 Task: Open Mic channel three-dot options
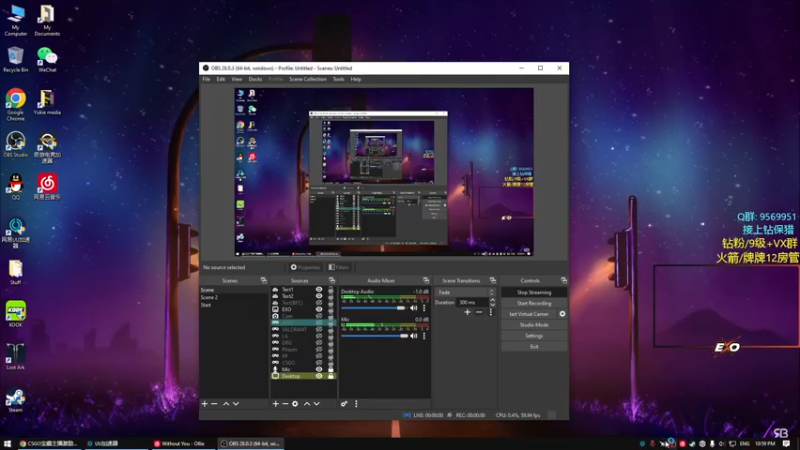[424, 336]
